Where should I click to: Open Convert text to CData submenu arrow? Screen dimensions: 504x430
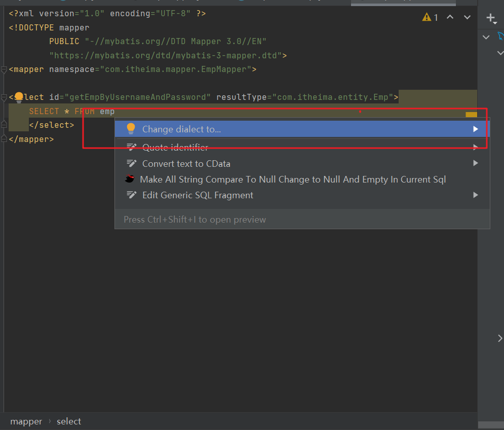pos(476,163)
